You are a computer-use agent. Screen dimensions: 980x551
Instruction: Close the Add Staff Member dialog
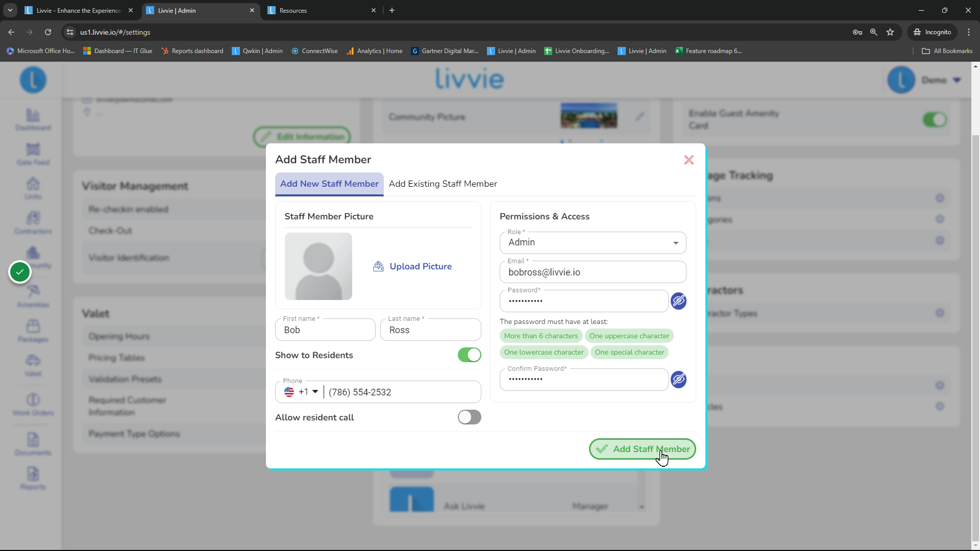689,160
